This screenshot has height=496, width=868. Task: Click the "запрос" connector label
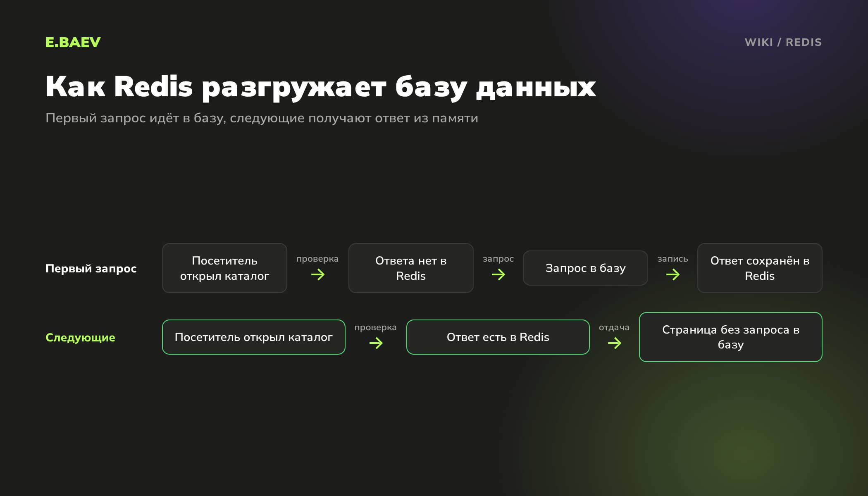498,259
